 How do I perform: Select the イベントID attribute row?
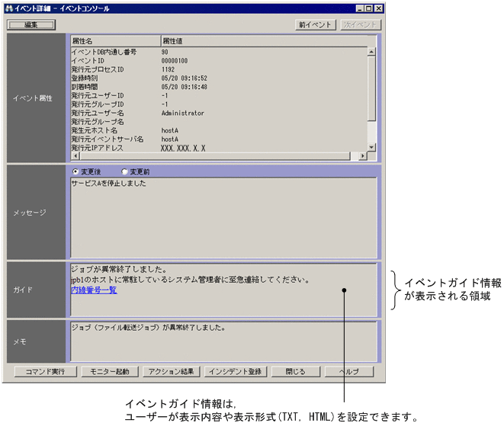click(x=219, y=60)
